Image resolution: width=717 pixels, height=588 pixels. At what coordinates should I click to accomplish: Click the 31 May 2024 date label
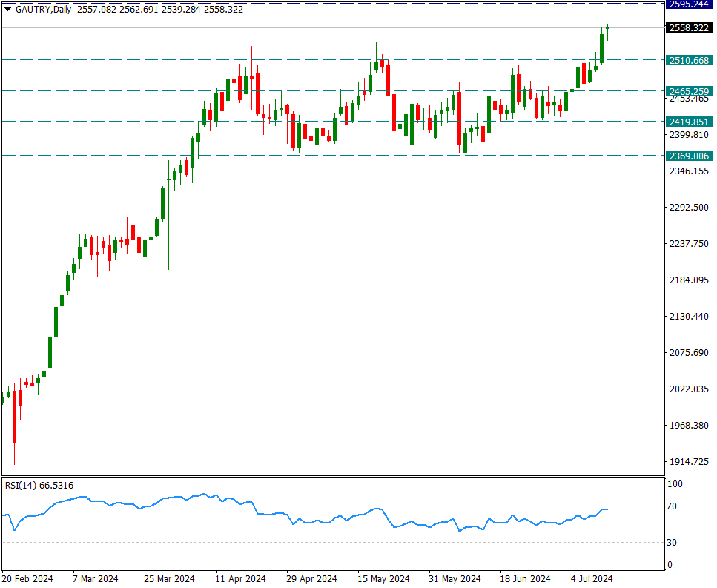455,579
